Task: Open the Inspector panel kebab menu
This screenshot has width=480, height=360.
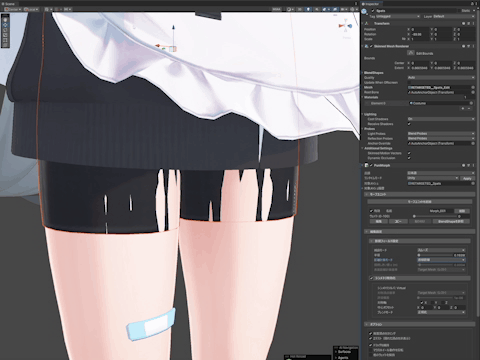Action: tap(476, 4)
